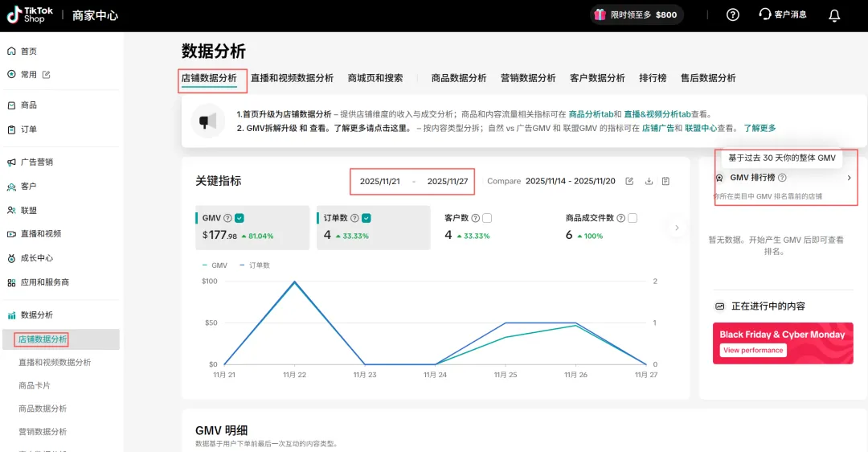
Task: Open the report list icon in 关键指标
Action: click(x=665, y=181)
